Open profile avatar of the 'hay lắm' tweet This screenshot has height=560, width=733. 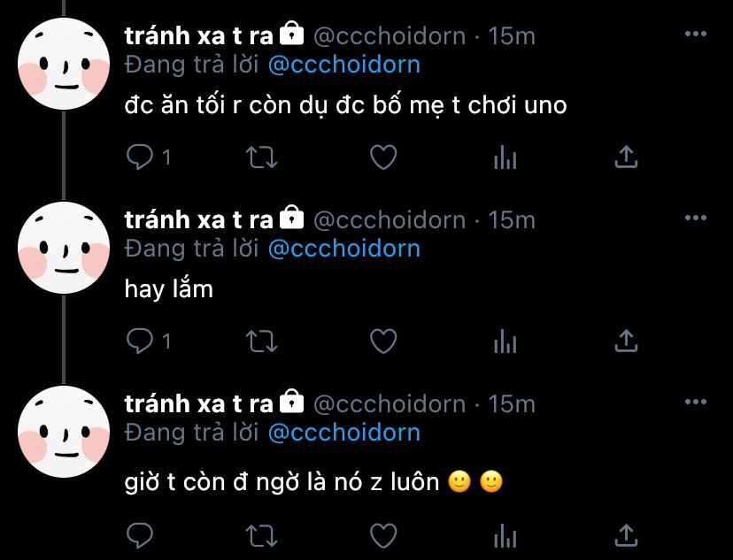click(64, 248)
